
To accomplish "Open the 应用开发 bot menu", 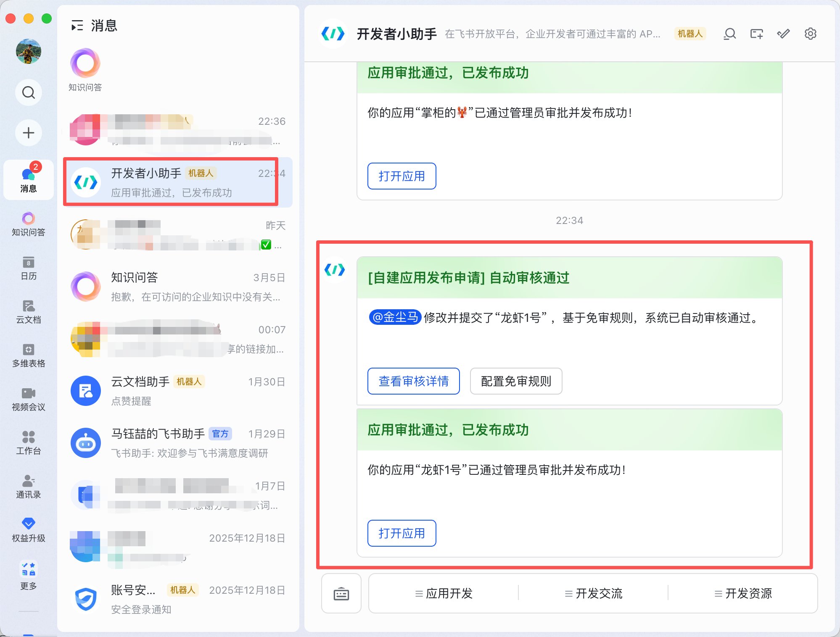I will pyautogui.click(x=444, y=593).
